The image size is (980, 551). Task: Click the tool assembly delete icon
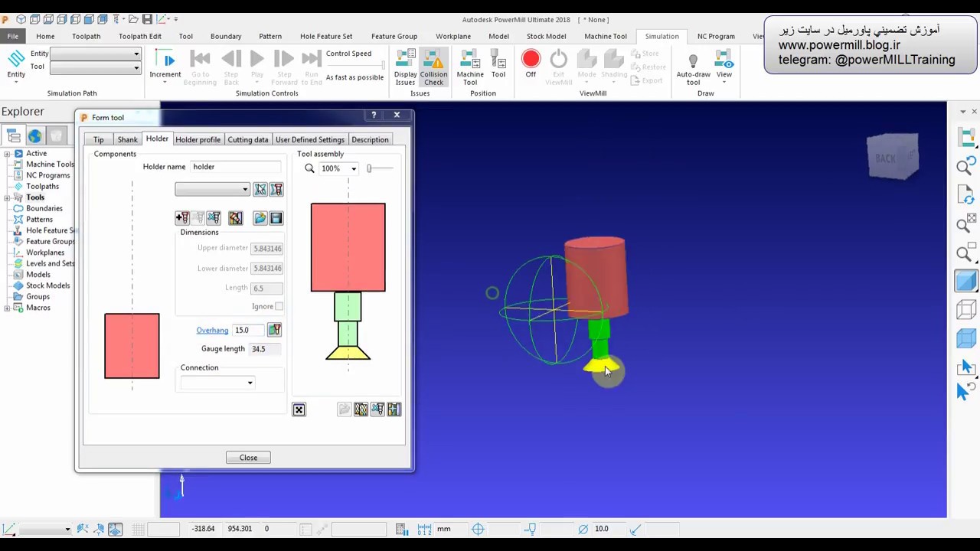pos(377,409)
